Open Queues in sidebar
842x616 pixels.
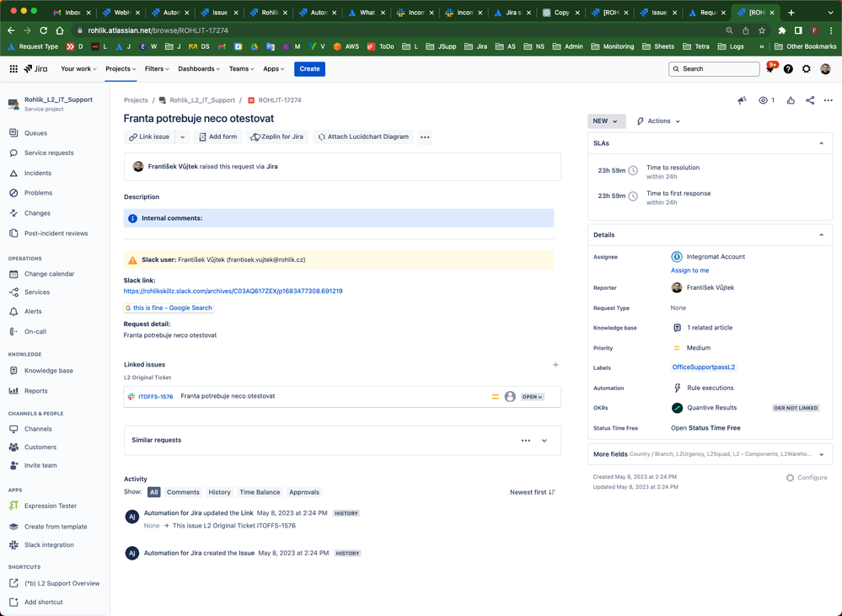(35, 132)
